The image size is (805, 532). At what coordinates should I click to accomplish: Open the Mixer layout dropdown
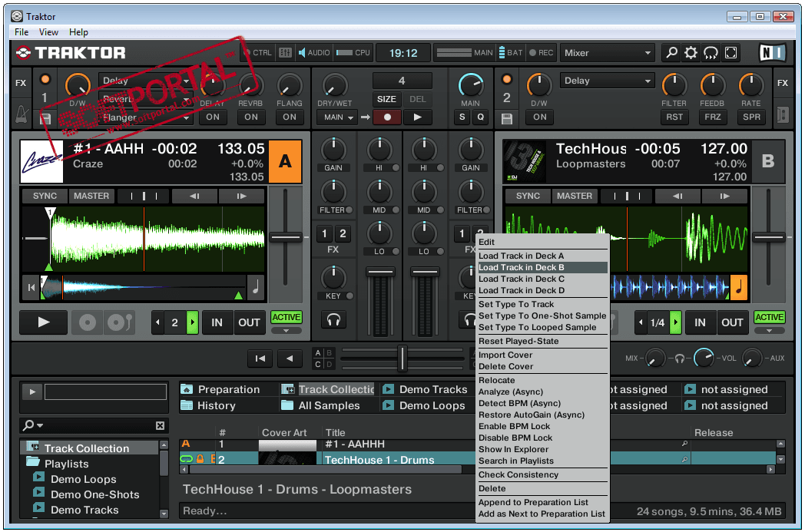(608, 52)
